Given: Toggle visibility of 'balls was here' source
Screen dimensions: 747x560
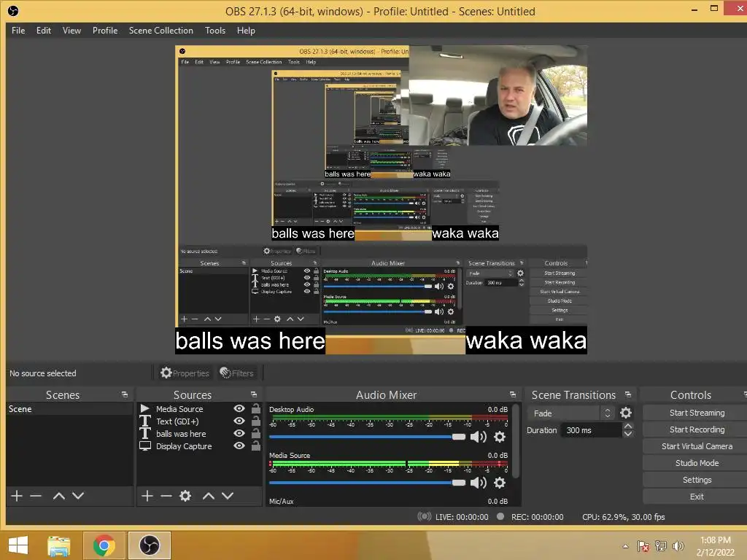Looking at the screenshot, I should [239, 433].
